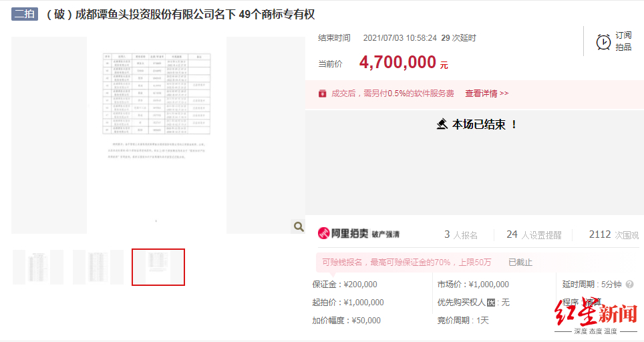Click the 3 人报名 count
Viewport: 644px width, 342px height.
point(461,235)
